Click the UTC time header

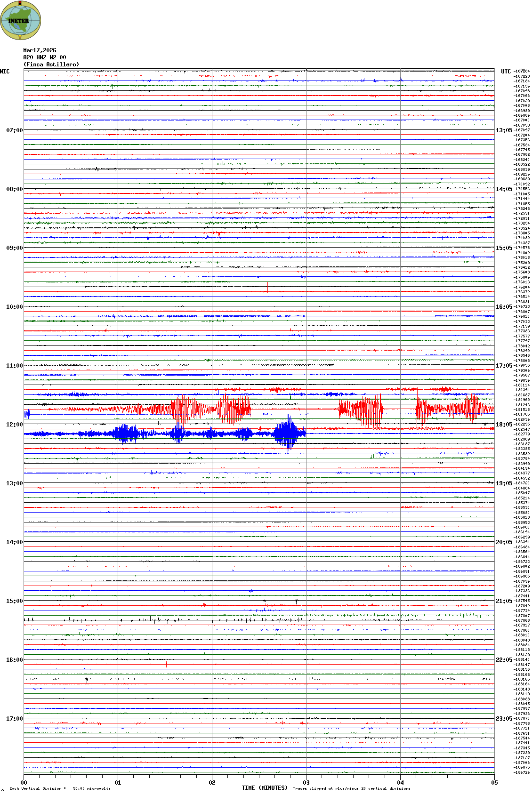point(506,72)
